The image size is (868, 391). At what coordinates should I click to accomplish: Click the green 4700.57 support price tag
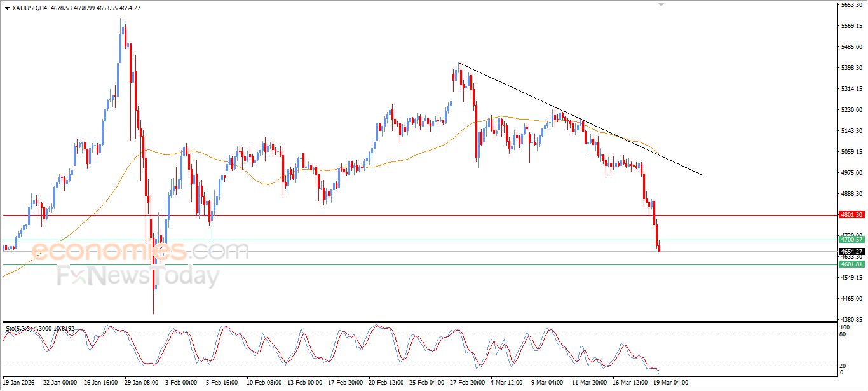[x=851, y=238]
